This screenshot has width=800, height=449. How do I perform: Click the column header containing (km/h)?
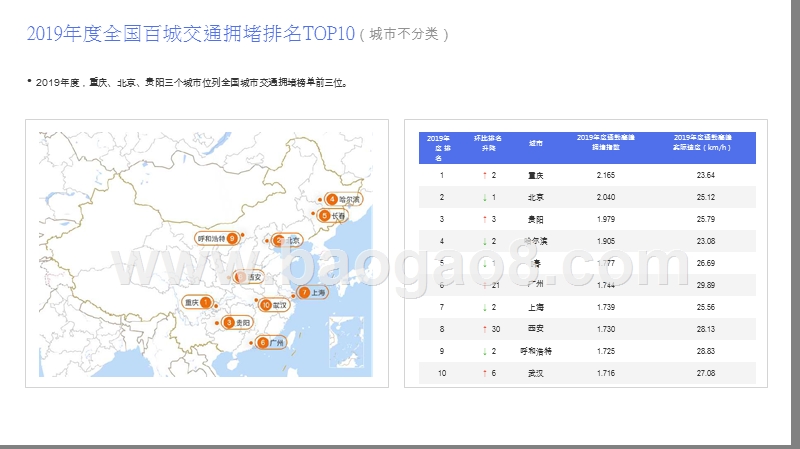[703, 142]
